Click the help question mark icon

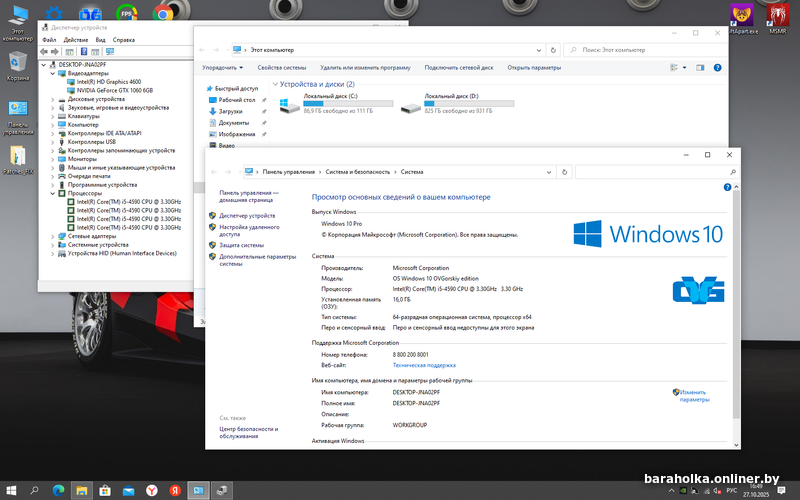tap(728, 187)
